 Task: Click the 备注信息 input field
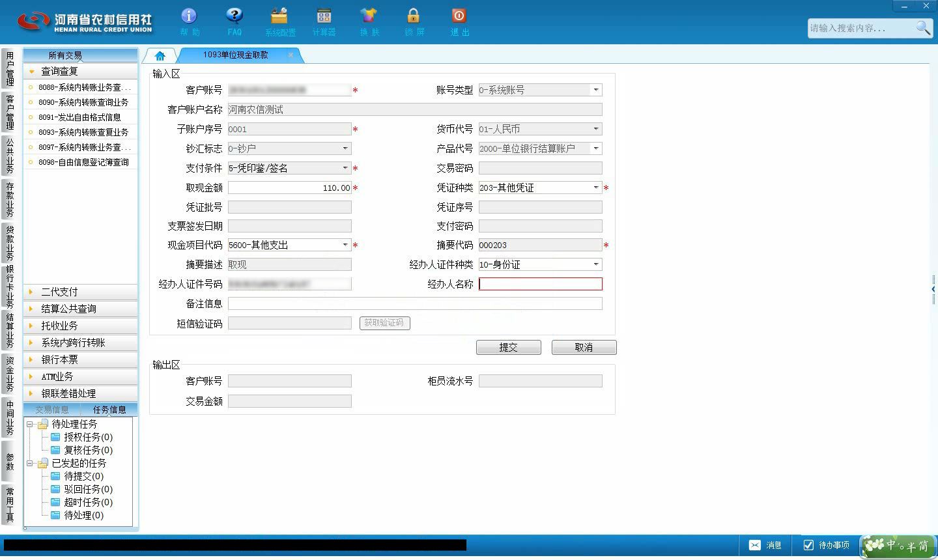(415, 303)
